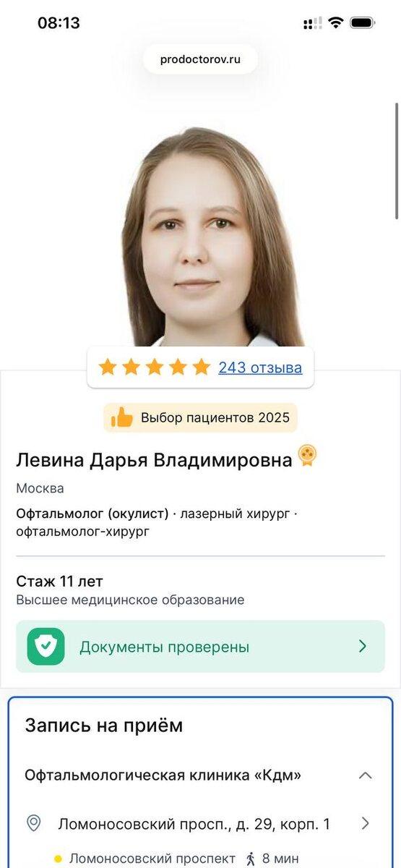Tap the Офтальмолог (окулист) specialty text
This screenshot has height=868, width=401.
(x=92, y=514)
